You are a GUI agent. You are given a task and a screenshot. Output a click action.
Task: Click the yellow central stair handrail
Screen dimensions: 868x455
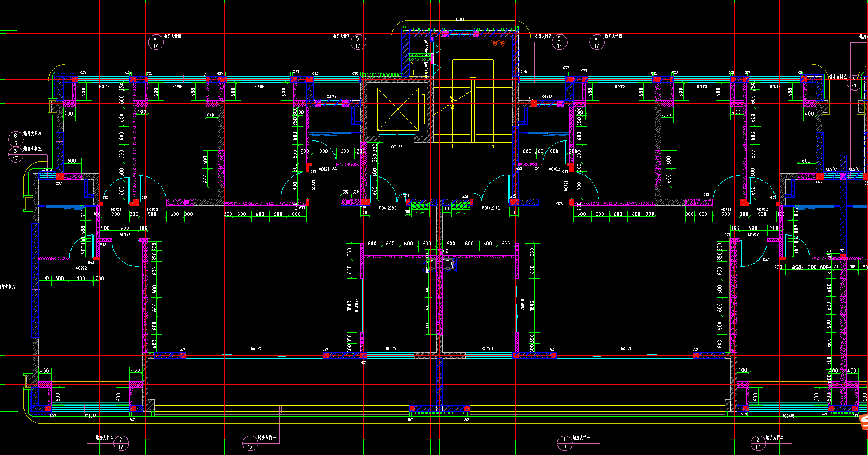[473, 110]
